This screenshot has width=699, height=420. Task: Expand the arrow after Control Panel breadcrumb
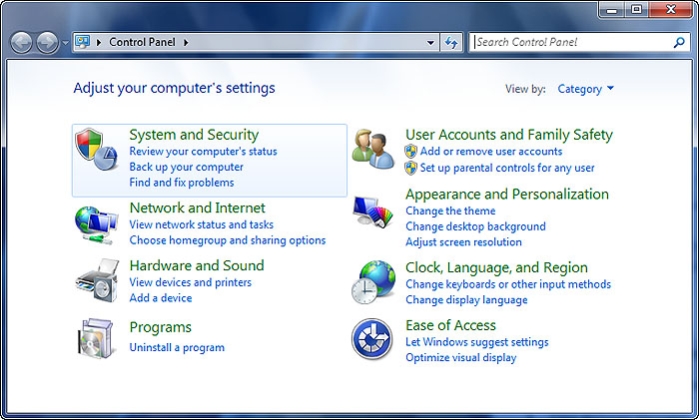click(x=186, y=42)
